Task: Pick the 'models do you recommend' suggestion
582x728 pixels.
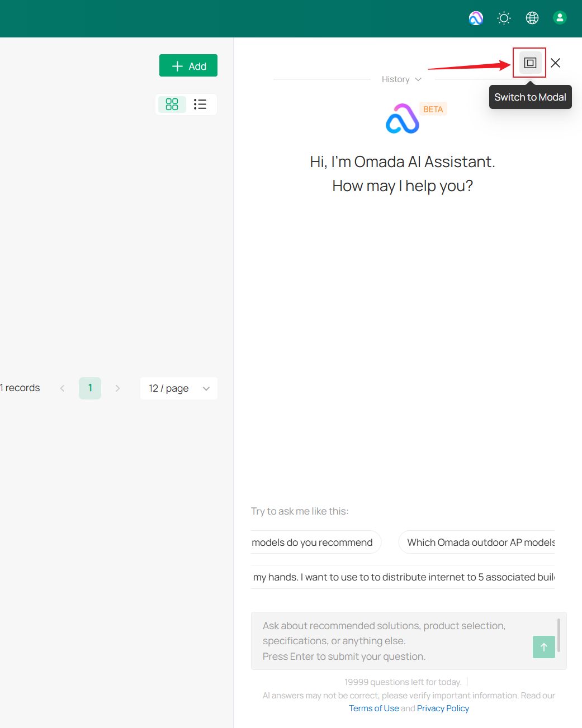Action: (316, 542)
